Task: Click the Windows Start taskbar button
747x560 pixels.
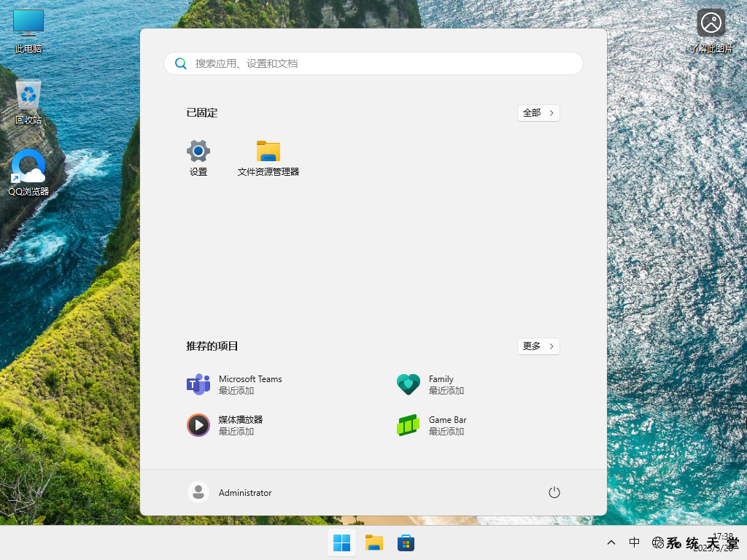Action: tap(341, 542)
